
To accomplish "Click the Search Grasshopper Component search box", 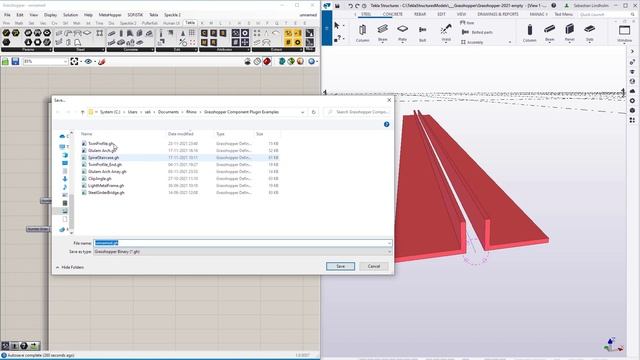I will pyautogui.click(x=358, y=112).
